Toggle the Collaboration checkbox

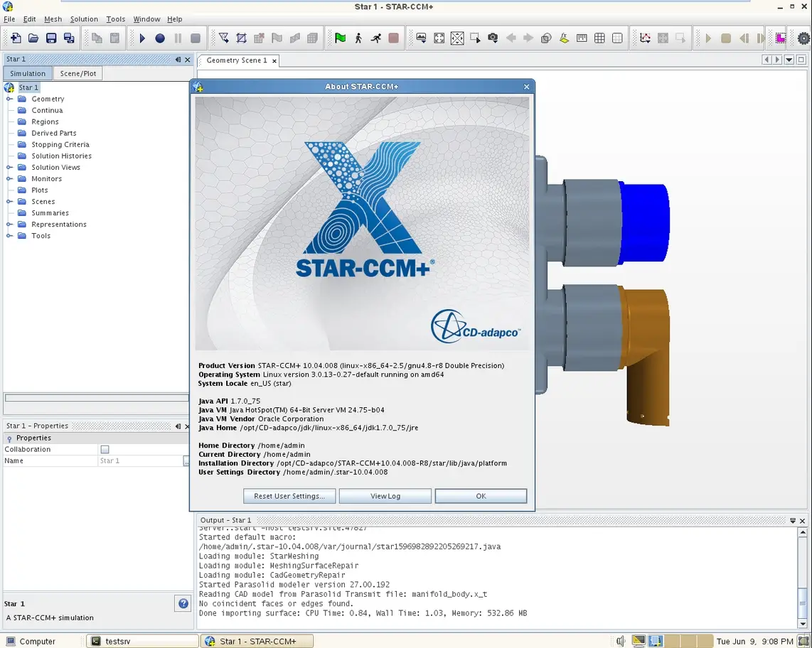pos(105,449)
